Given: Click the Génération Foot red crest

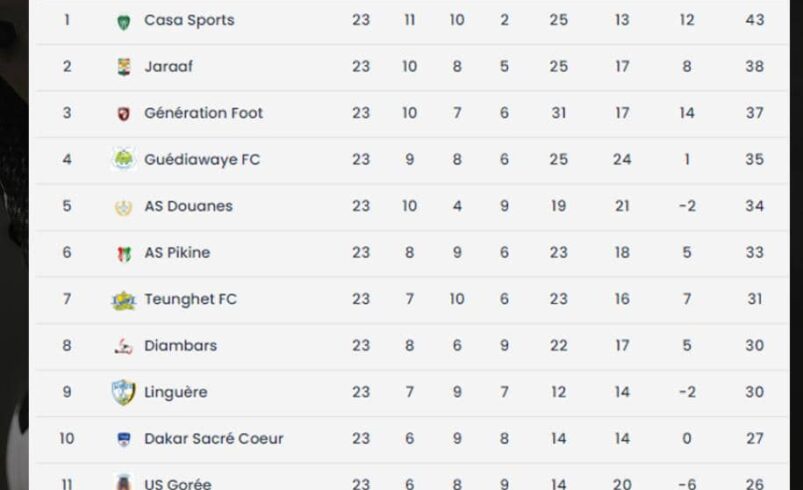Looking at the screenshot, I should click(123, 114).
